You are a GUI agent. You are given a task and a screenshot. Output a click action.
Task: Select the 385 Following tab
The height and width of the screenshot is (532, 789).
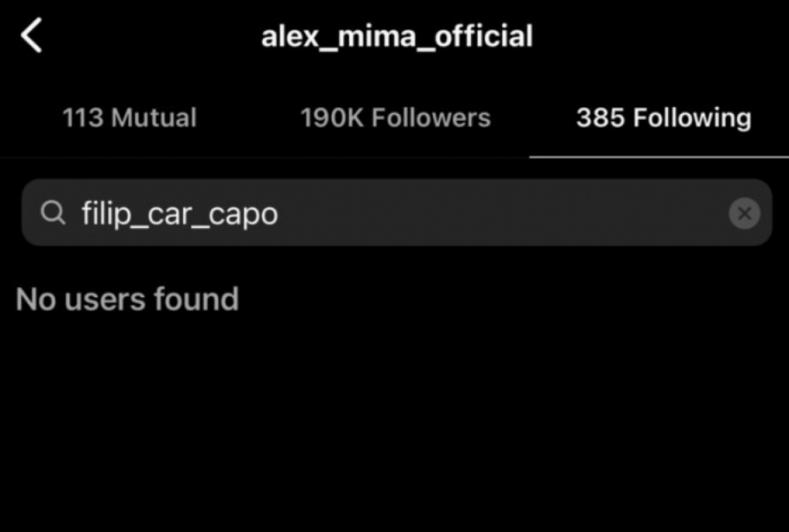tap(663, 118)
